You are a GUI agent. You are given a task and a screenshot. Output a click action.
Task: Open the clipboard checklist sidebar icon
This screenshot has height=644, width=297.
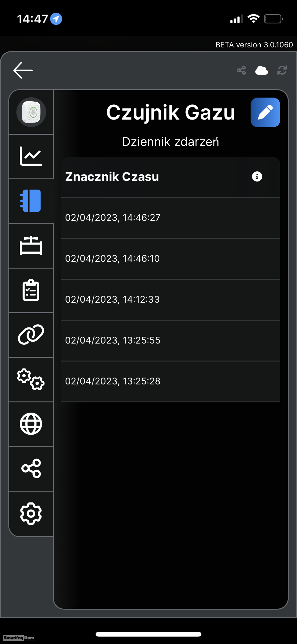(31, 290)
